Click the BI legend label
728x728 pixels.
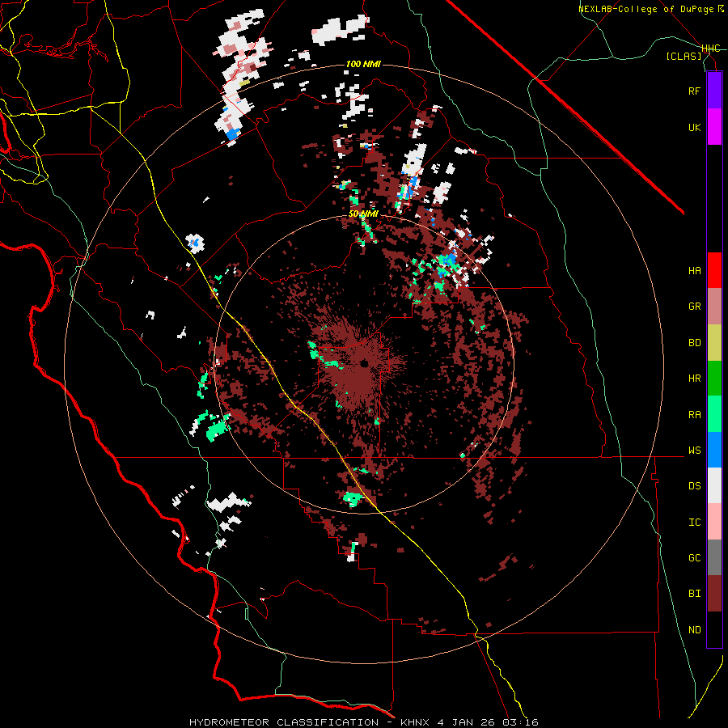694,594
